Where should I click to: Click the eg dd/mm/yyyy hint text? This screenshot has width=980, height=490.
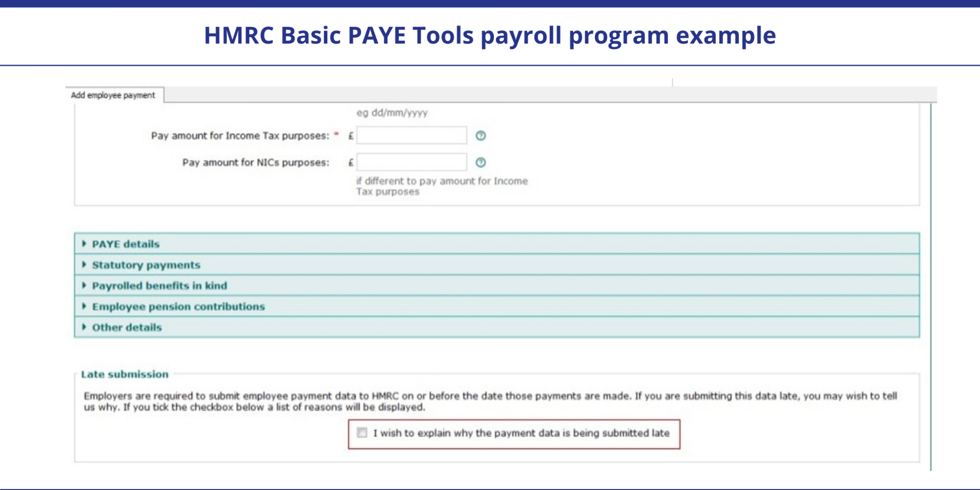pos(393,113)
